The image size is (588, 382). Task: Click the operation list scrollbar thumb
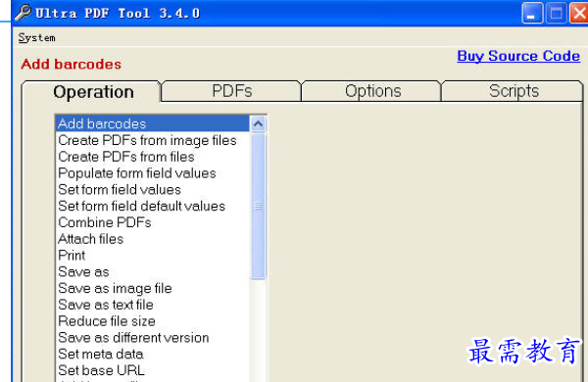coord(258,206)
